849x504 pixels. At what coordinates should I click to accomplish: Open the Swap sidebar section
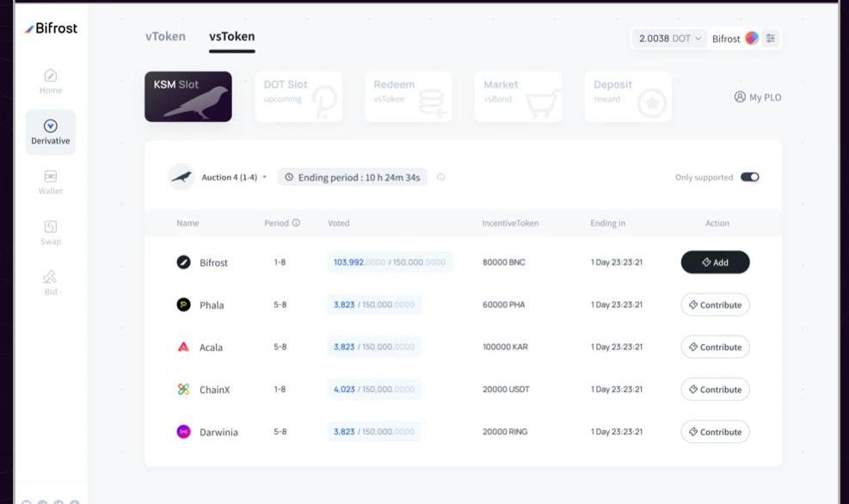51,233
